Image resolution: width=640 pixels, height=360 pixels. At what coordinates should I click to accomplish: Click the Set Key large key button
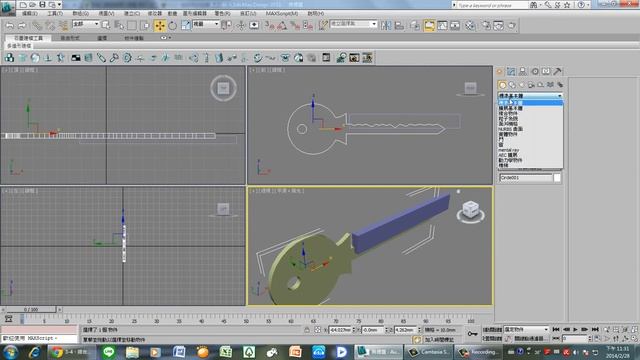(473, 334)
